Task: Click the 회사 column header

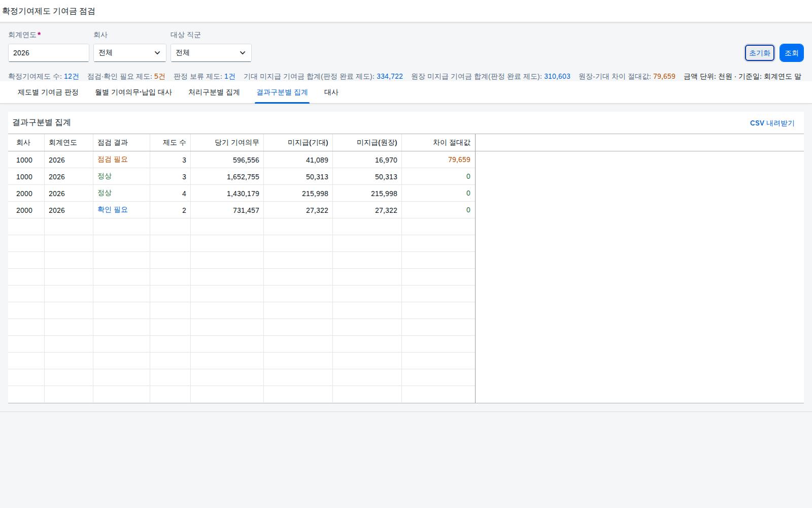Action: [26, 143]
